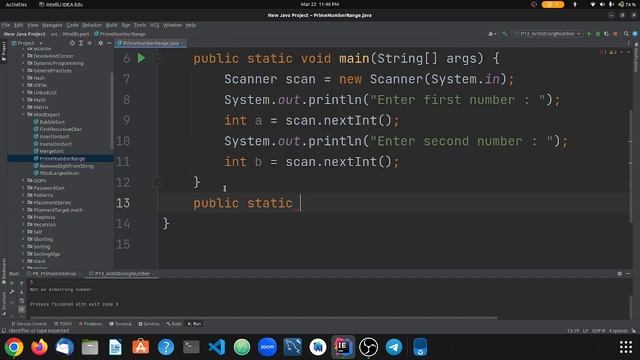
Task: Click the wrench icon in Run panel
Action: [12, 292]
